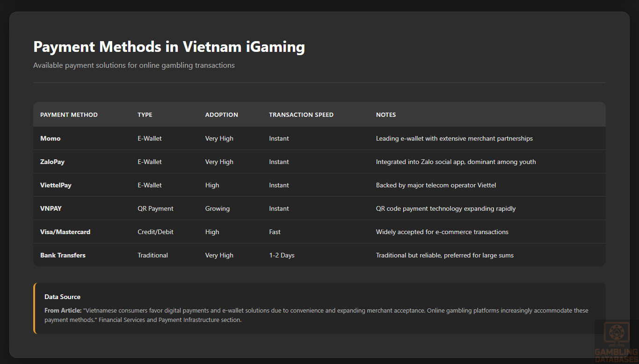Image resolution: width=639 pixels, height=364 pixels.
Task: Click the subtitle about available payment solutions
Action: 134,65
